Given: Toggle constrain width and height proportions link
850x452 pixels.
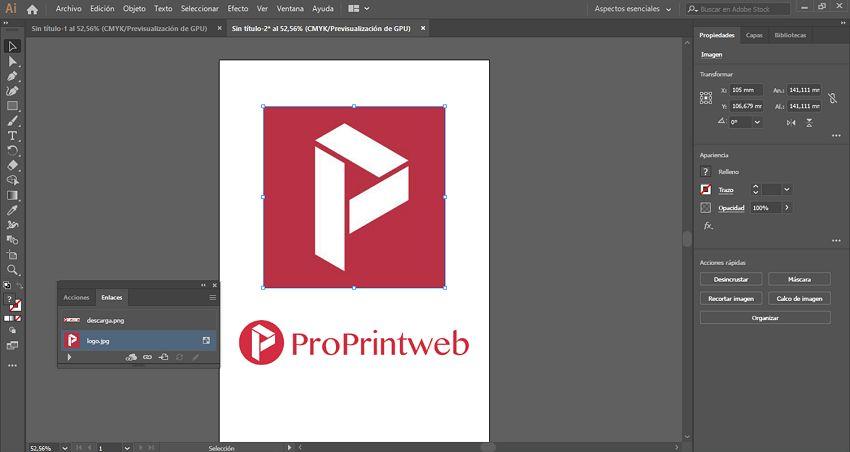Looking at the screenshot, I should tap(833, 98).
